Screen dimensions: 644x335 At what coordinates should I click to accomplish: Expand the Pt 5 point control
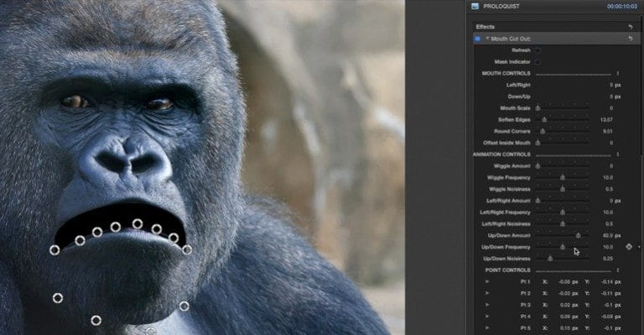click(487, 327)
